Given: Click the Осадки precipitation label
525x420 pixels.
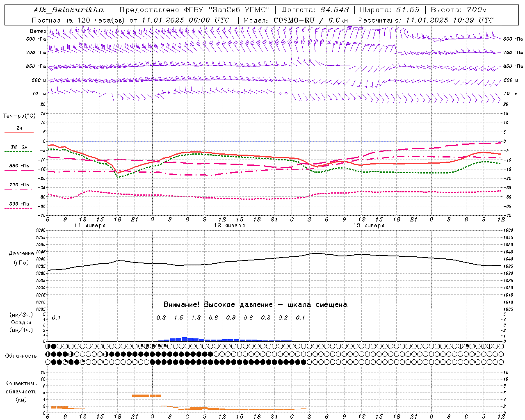Looking at the screenshot, I should tap(21, 322).
